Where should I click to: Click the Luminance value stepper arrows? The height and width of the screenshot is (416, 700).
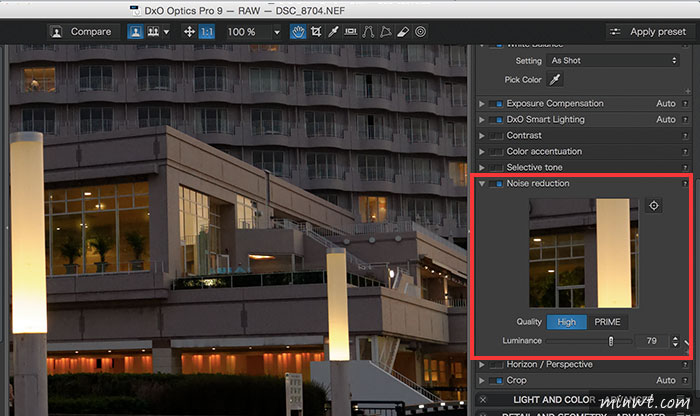pos(675,341)
